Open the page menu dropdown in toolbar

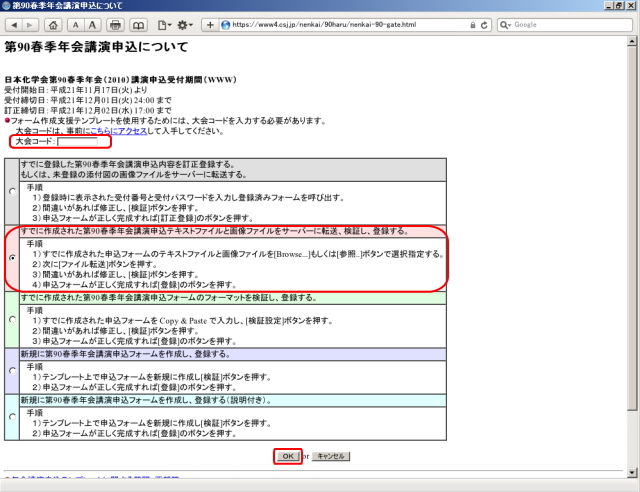(x=162, y=24)
